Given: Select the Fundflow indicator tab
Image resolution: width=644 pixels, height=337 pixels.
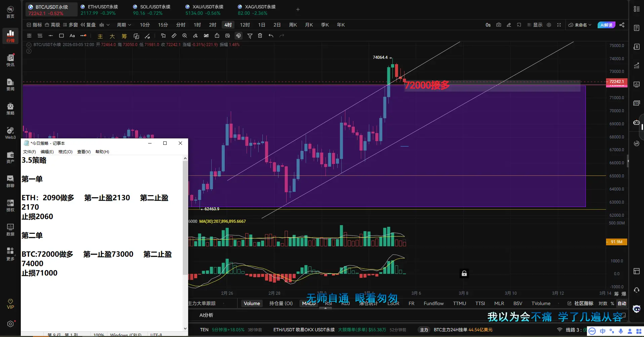Looking at the screenshot, I should pos(434,303).
